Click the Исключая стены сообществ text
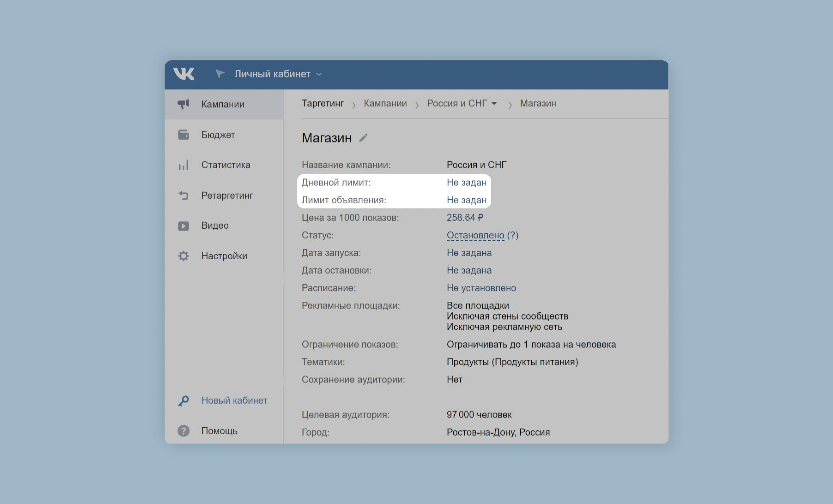833x504 pixels. 507,316
